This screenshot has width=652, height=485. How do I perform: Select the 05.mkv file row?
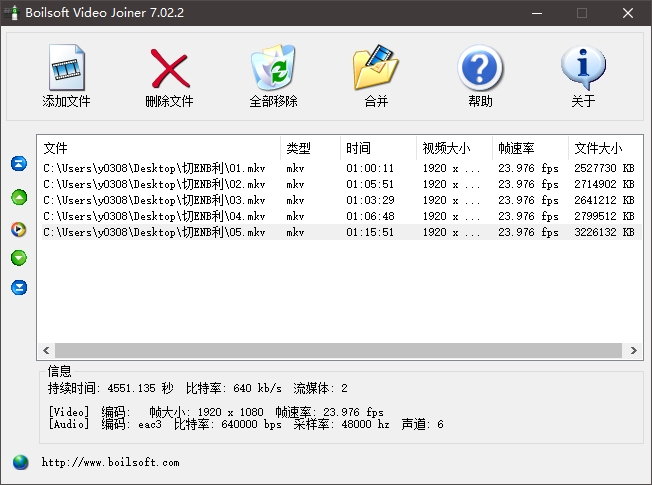pos(341,232)
